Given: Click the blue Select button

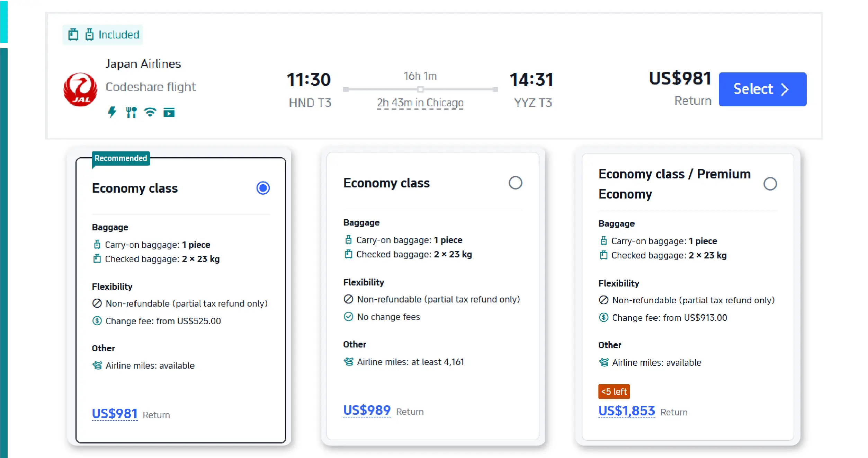Looking at the screenshot, I should point(762,89).
